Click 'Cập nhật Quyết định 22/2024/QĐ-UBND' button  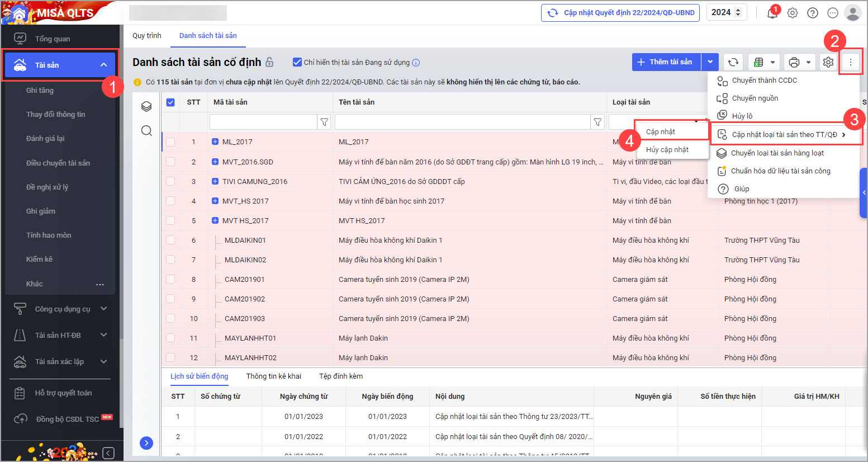coord(620,13)
